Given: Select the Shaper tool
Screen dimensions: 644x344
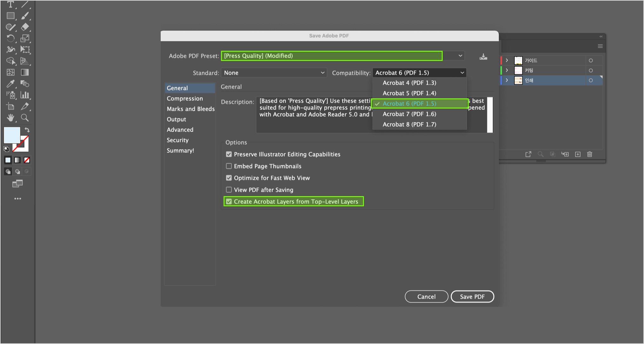Looking at the screenshot, I should coord(10,27).
